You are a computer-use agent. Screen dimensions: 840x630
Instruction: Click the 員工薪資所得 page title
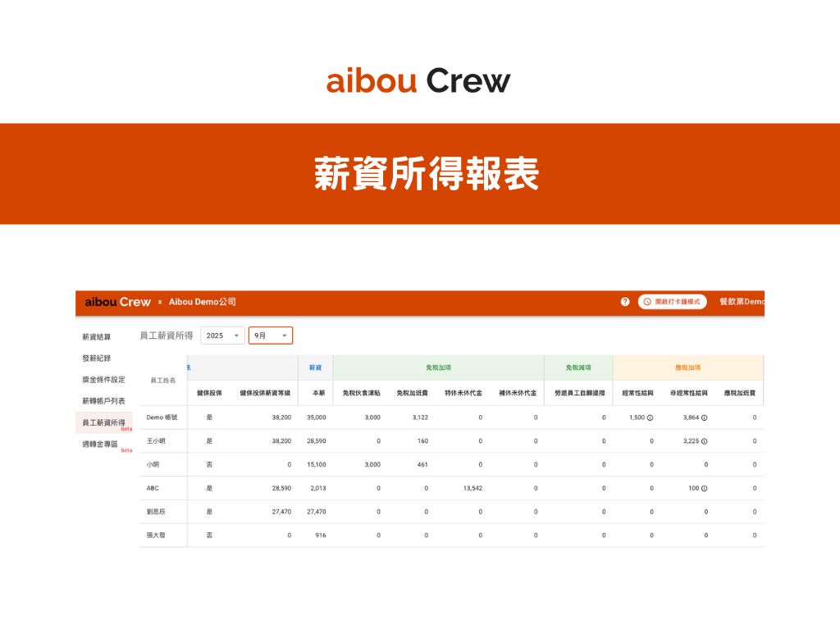166,336
